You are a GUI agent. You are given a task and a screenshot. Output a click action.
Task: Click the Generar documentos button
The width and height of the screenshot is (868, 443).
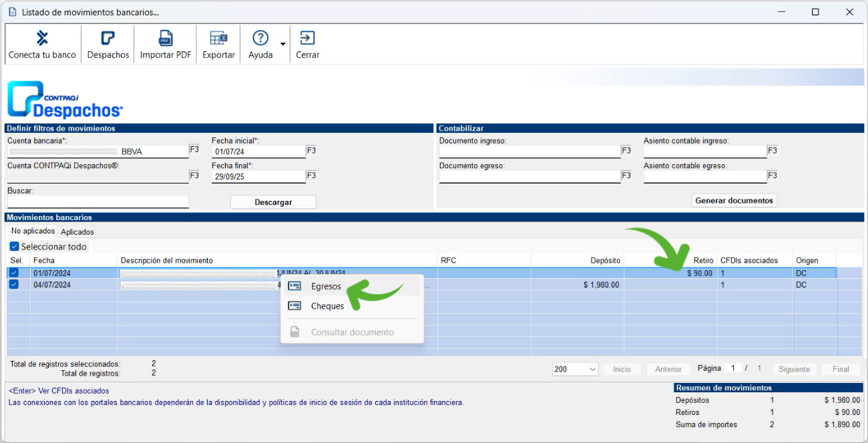(734, 200)
